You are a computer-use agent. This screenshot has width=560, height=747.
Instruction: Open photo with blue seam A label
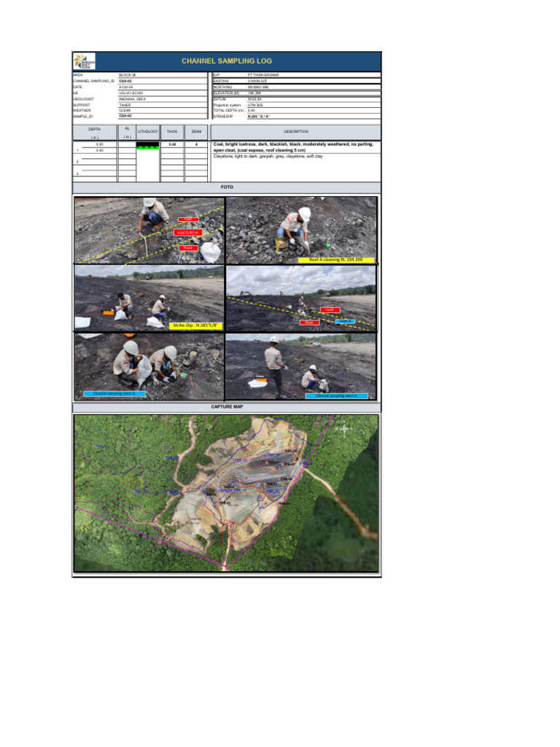click(301, 298)
